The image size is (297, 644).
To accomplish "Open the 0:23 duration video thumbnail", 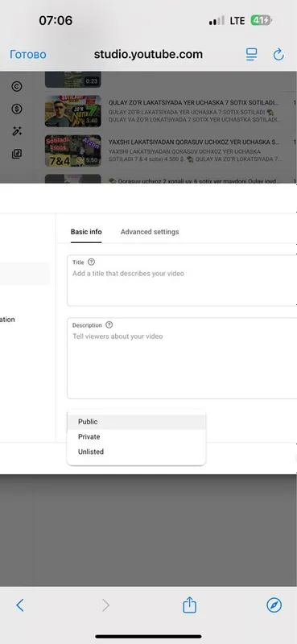I will (x=72, y=79).
